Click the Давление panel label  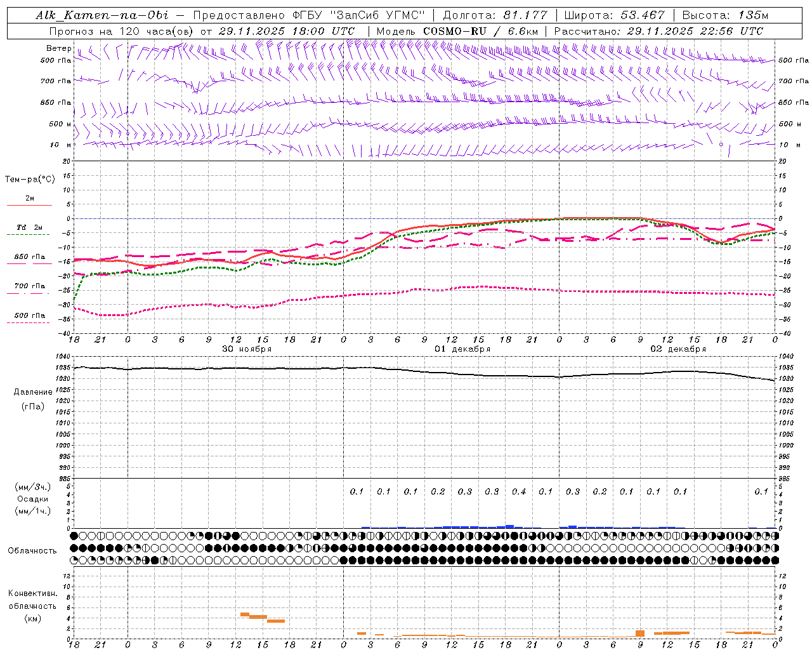click(x=33, y=392)
